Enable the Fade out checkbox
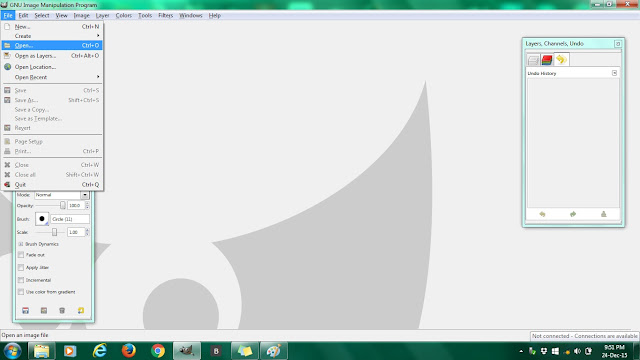The height and width of the screenshot is (360, 640). (x=21, y=255)
